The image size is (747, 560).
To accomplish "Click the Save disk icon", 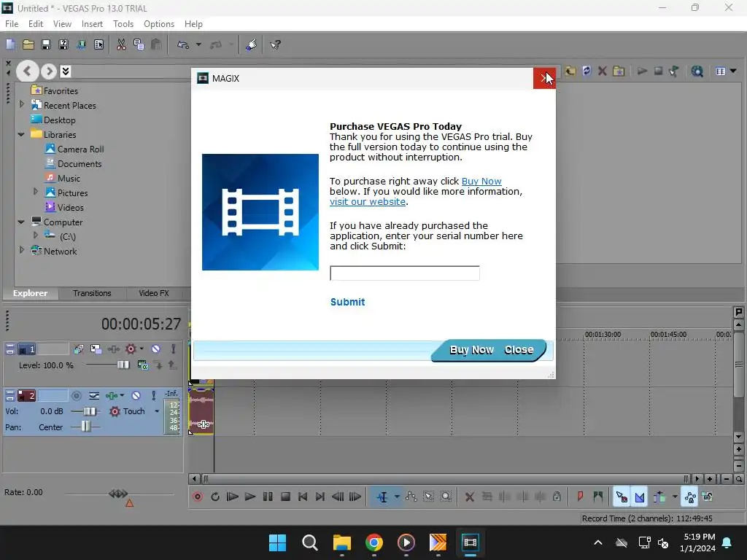I will [46, 44].
